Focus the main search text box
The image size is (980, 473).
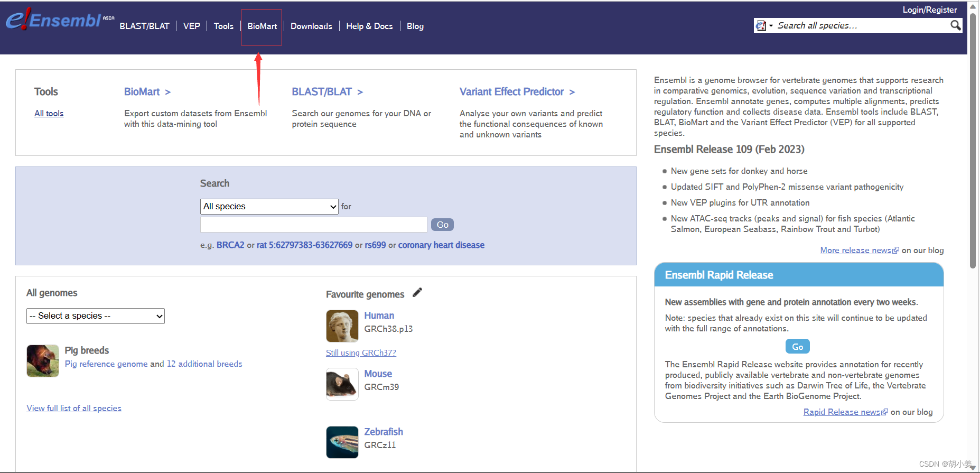click(x=314, y=225)
